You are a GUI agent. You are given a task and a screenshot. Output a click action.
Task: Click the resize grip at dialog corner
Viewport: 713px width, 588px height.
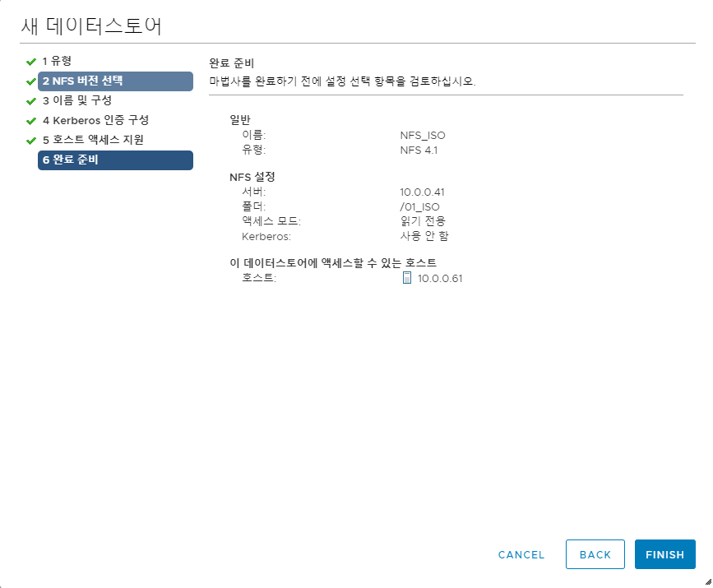point(708,581)
